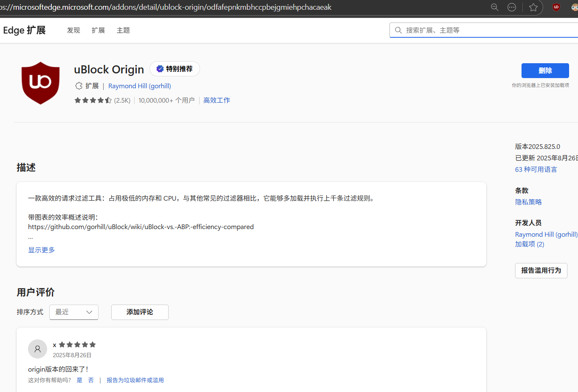Image resolution: width=578 pixels, height=392 pixels.
Task: Focus the extensions search input field
Action: click(488, 30)
